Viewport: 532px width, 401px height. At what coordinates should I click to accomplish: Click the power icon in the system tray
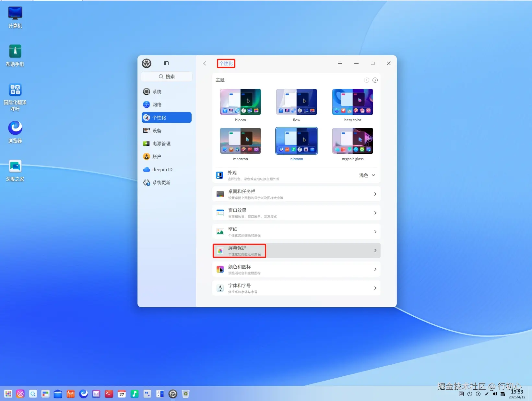coord(470,394)
